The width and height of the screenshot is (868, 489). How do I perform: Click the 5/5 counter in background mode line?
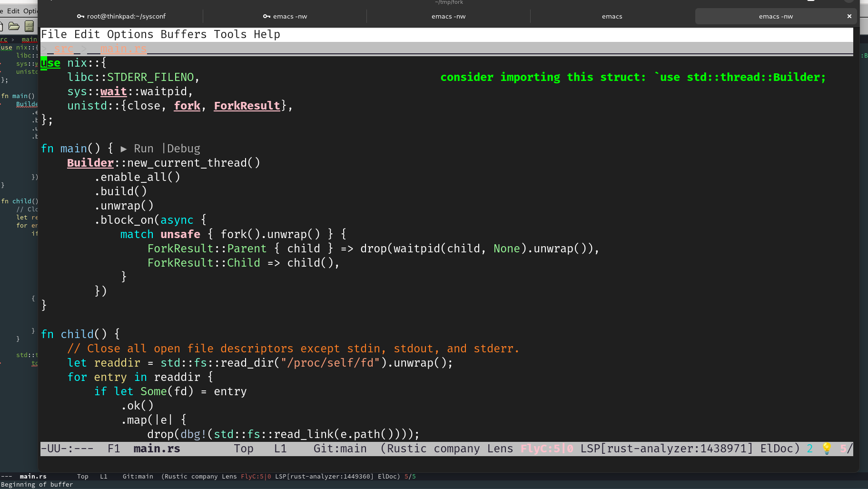click(x=410, y=476)
